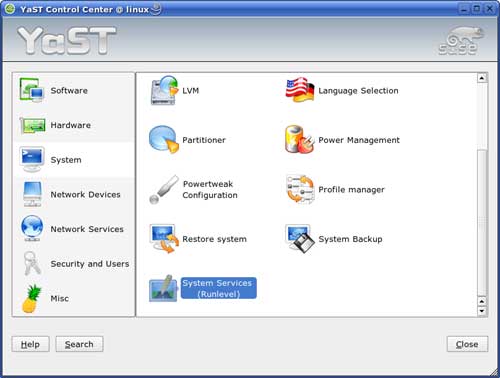The image size is (500, 378).
Task: Select the Hardware category label
Action: [71, 125]
